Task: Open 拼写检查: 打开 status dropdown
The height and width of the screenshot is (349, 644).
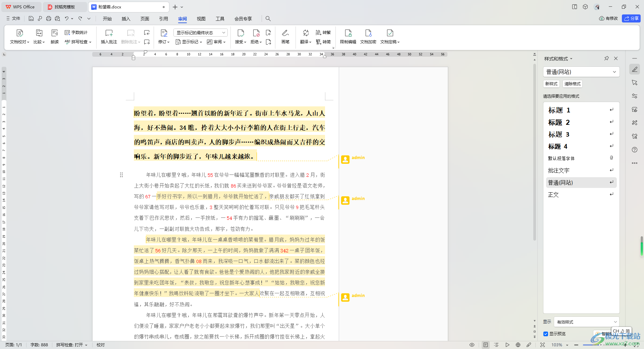Action: [x=72, y=345]
